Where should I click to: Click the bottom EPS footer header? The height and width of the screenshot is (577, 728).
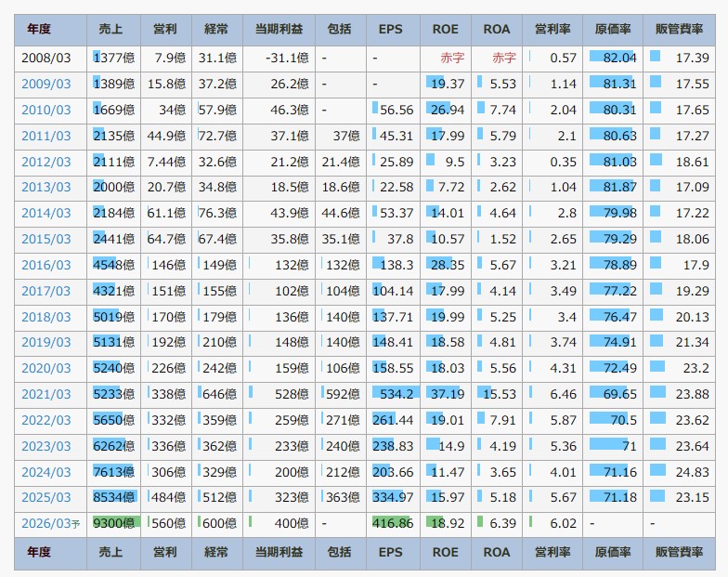[393, 553]
